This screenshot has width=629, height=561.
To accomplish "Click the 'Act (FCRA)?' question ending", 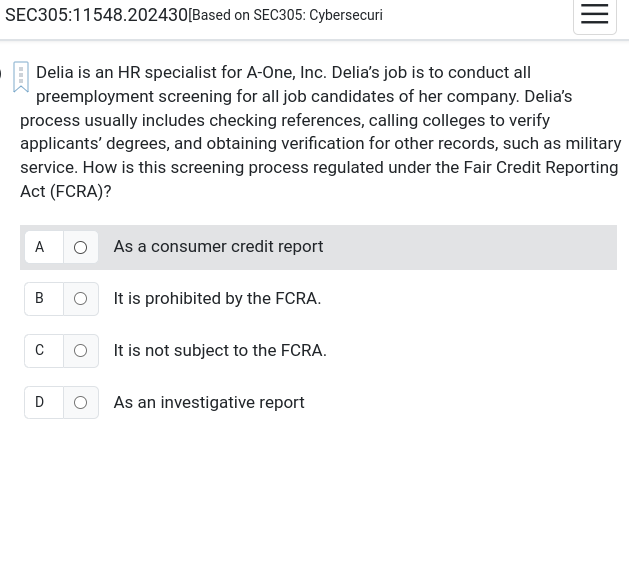I will pyautogui.click(x=66, y=191).
